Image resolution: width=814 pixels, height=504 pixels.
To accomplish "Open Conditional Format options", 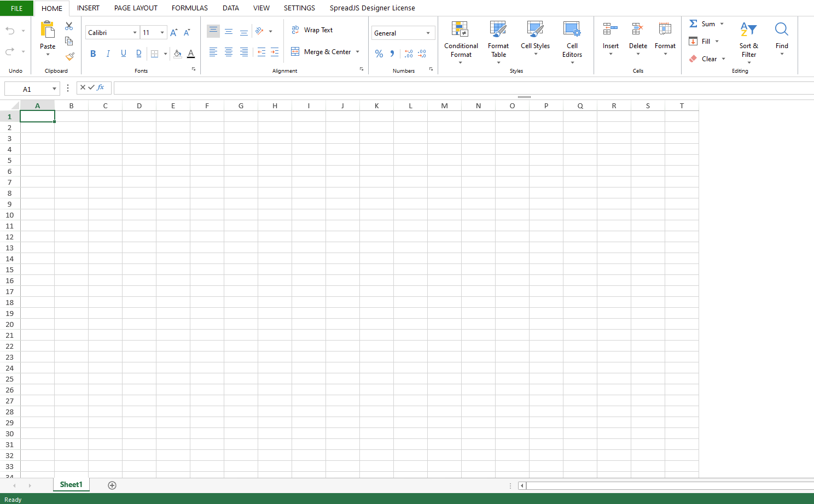I will (461, 43).
